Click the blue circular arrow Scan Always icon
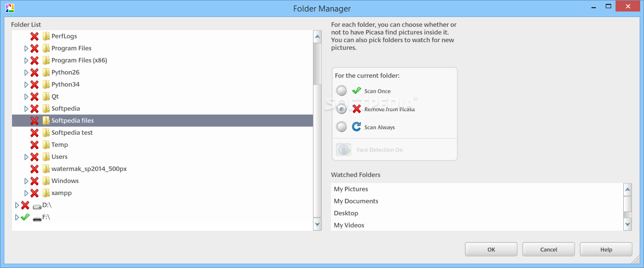 pyautogui.click(x=357, y=127)
